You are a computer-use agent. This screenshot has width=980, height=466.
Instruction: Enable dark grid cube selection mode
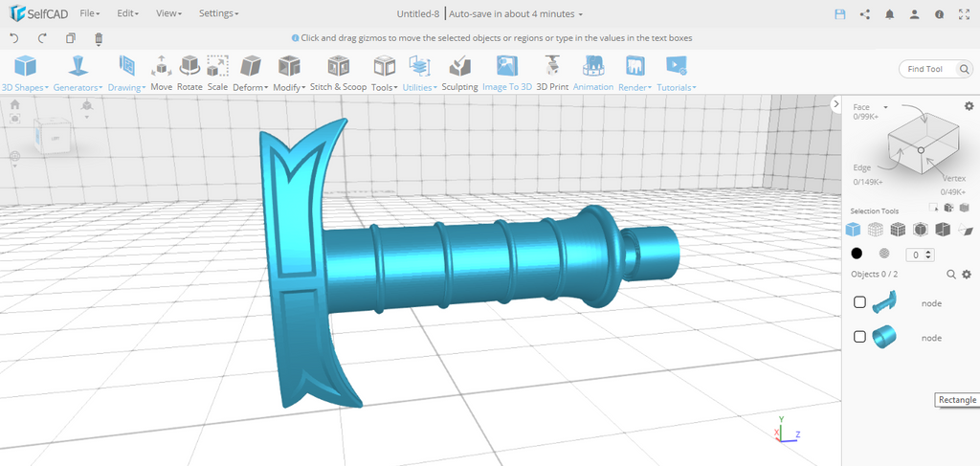pyautogui.click(x=898, y=230)
